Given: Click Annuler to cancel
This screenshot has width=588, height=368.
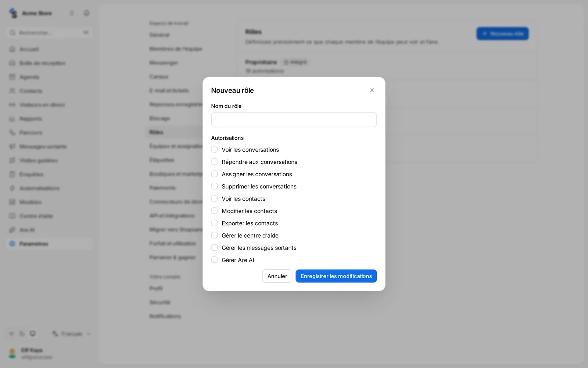Looking at the screenshot, I should pyautogui.click(x=277, y=276).
